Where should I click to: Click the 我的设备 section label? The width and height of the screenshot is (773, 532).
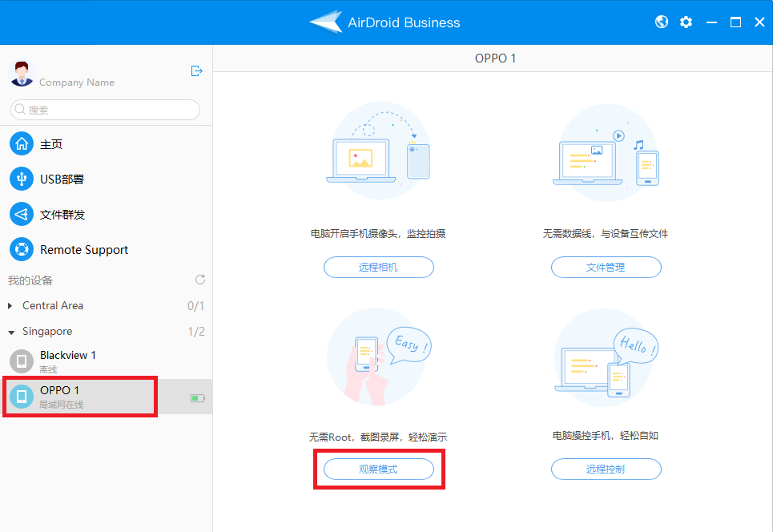[30, 280]
